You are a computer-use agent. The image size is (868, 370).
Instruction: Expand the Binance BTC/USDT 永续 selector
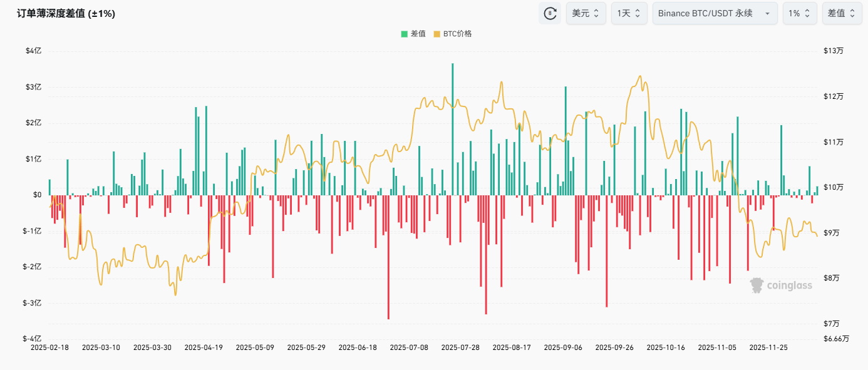pos(715,13)
